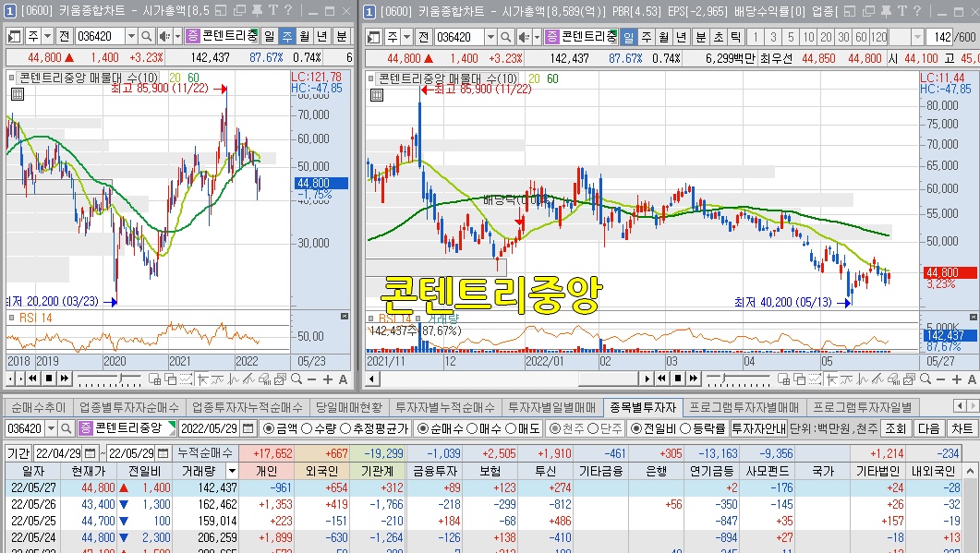The height and width of the screenshot is (553, 980).
Task: Open calendar for end date 22/05/29
Action: pos(163,453)
